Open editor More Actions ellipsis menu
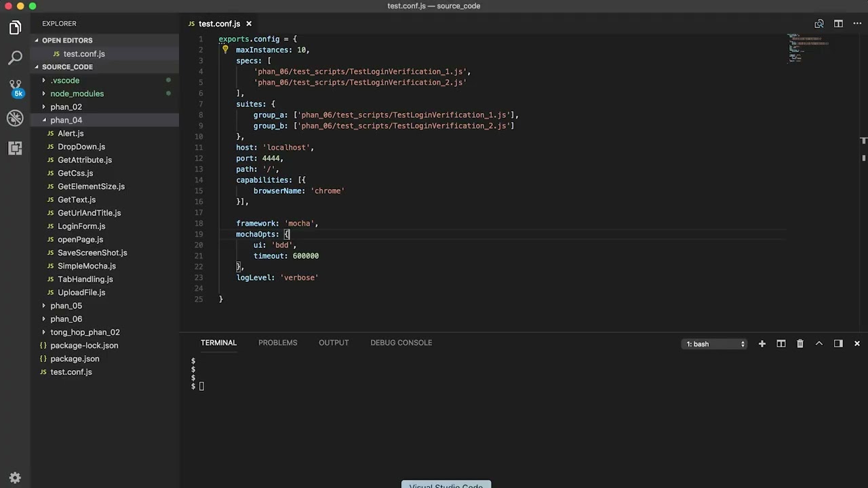Screen dimensions: 868x488 click(x=857, y=24)
